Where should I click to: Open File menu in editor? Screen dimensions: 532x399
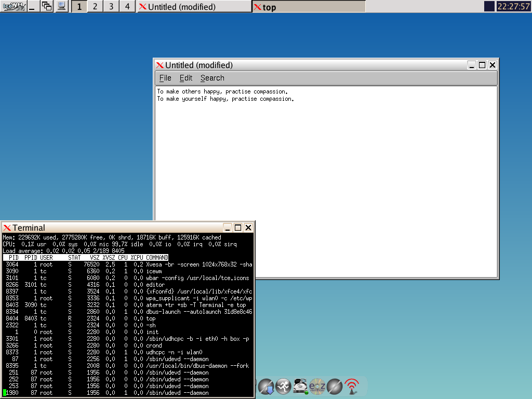[165, 78]
